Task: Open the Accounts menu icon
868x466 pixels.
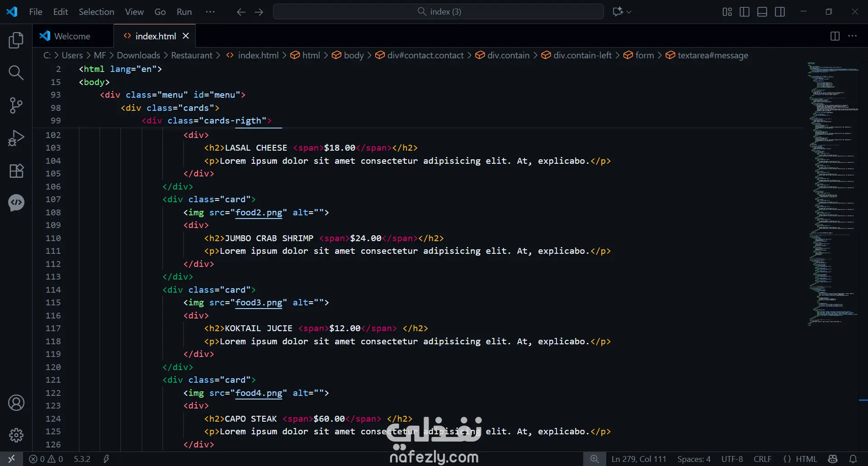Action: [x=16, y=403]
